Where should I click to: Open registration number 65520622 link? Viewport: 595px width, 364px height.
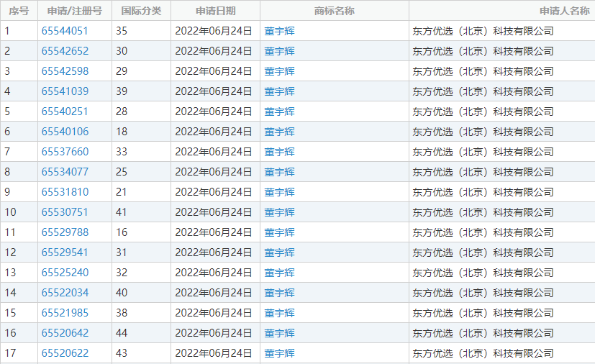65,352
